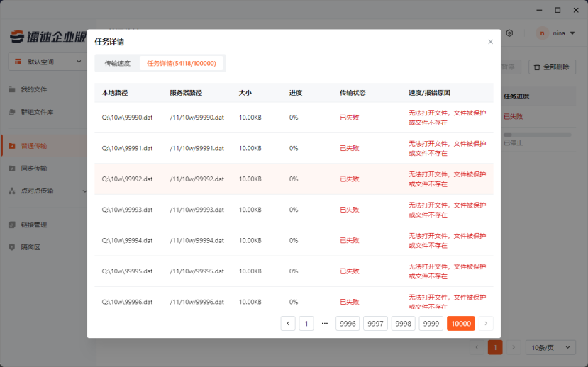Jump to page 1 in dialog

(x=306, y=324)
